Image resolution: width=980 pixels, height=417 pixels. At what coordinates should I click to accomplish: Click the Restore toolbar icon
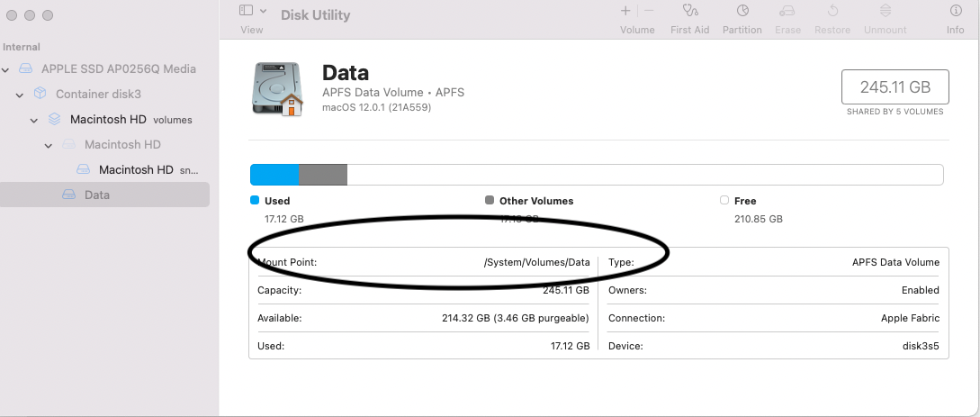coord(832,11)
